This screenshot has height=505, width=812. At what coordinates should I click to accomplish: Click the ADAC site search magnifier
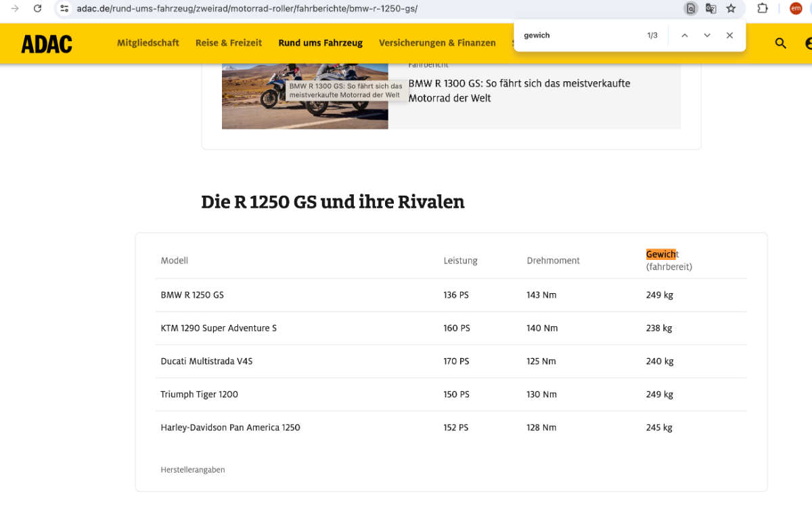pos(780,43)
